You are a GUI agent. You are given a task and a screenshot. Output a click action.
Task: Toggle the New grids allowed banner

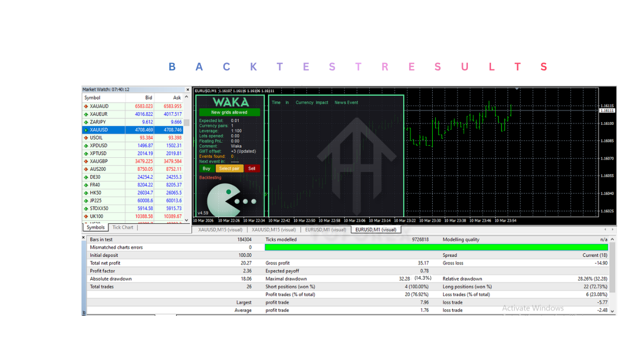(229, 111)
